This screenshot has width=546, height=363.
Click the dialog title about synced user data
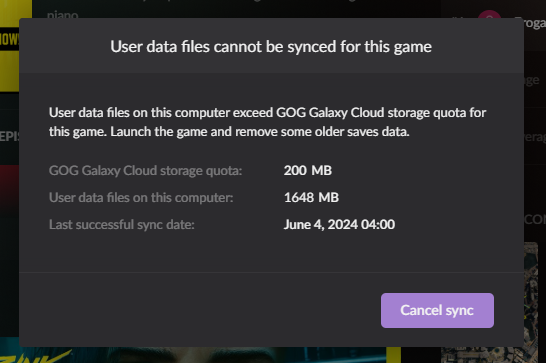[271, 46]
